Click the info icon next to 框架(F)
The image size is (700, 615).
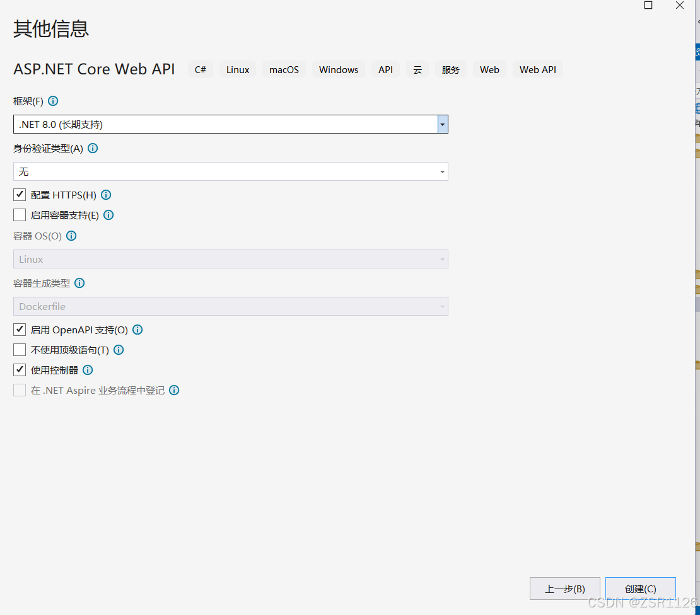[x=53, y=101]
